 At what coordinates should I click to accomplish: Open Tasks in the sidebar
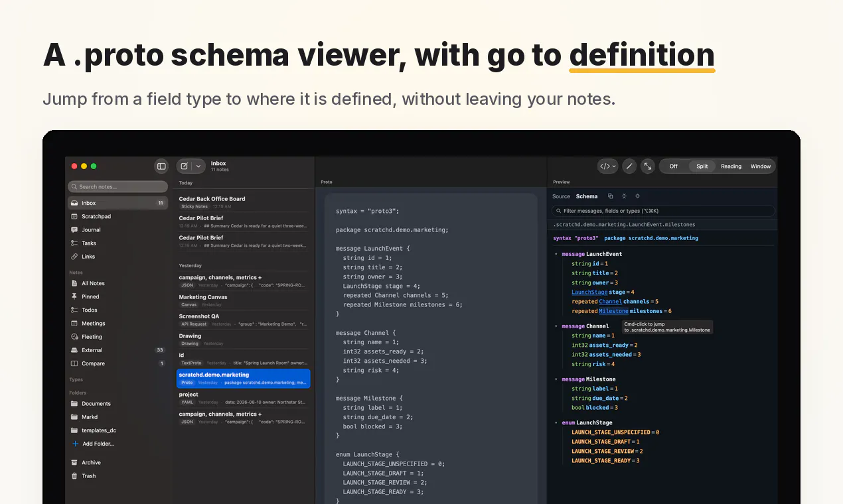pyautogui.click(x=118, y=243)
